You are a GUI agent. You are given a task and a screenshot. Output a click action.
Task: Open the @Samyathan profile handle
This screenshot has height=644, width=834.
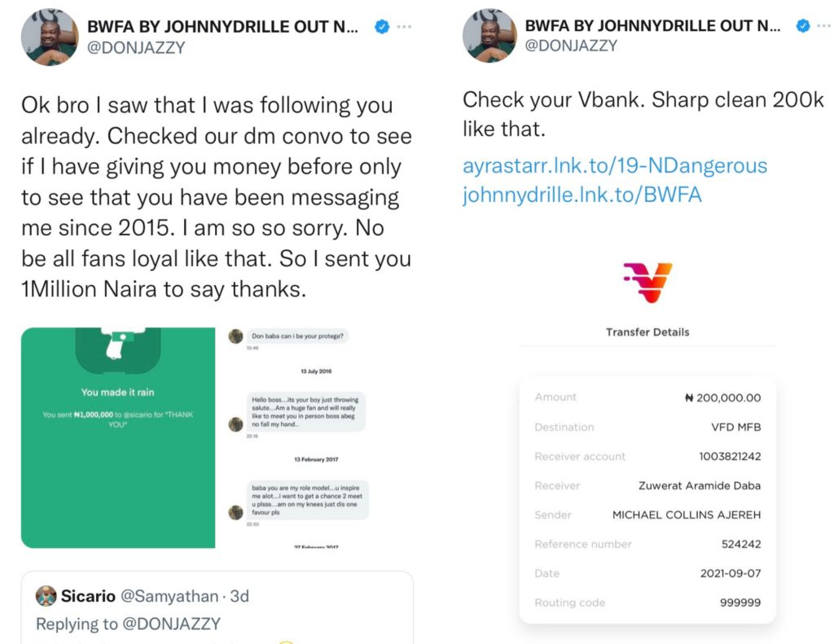click(x=171, y=597)
